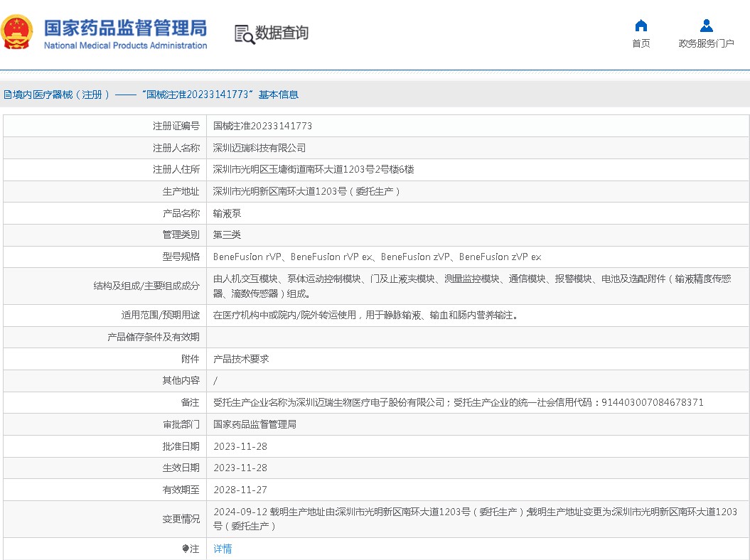Click the intended use text 在医疗机构中
This screenshot has width=750, height=560.
[366, 315]
